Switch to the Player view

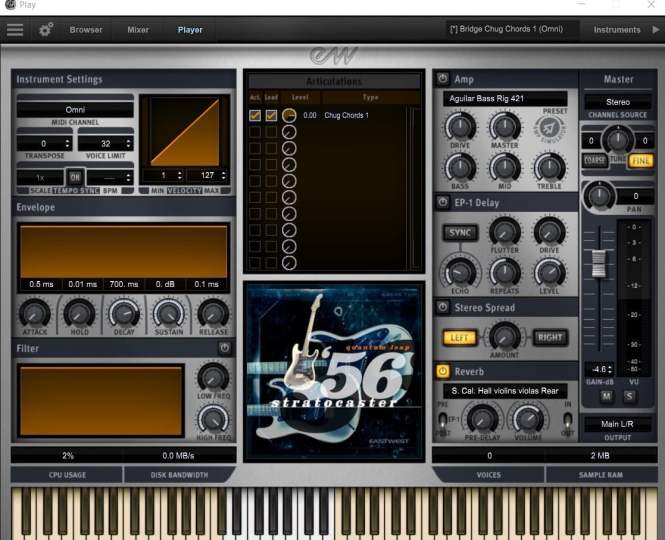point(190,30)
